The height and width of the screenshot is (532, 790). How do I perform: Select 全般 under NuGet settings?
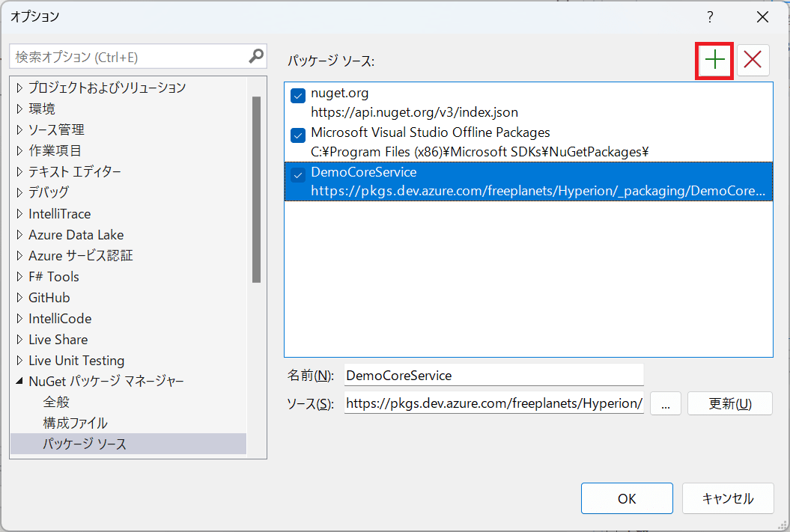point(56,402)
